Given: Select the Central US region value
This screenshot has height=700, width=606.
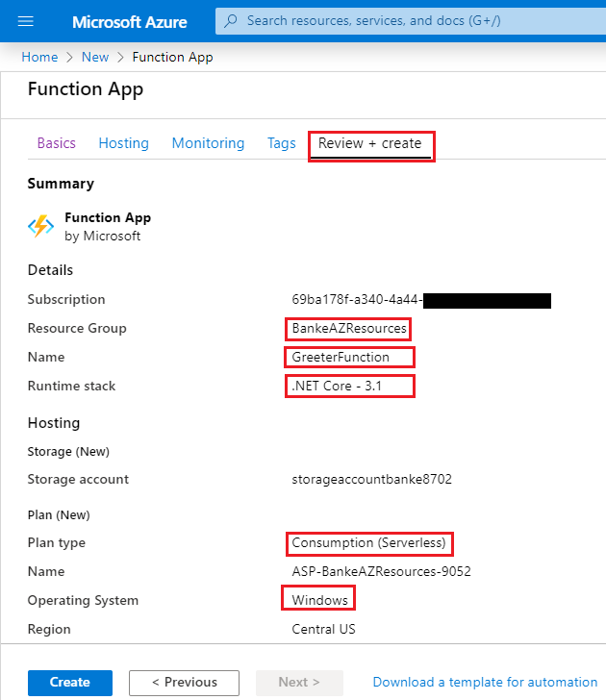Looking at the screenshot, I should 324,630.
